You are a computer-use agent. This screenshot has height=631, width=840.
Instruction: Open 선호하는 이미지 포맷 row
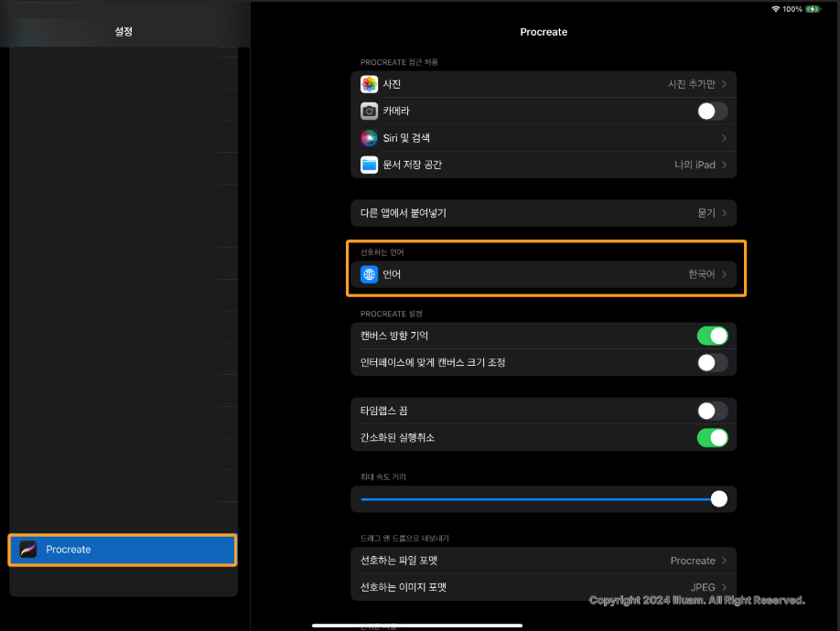coord(544,588)
